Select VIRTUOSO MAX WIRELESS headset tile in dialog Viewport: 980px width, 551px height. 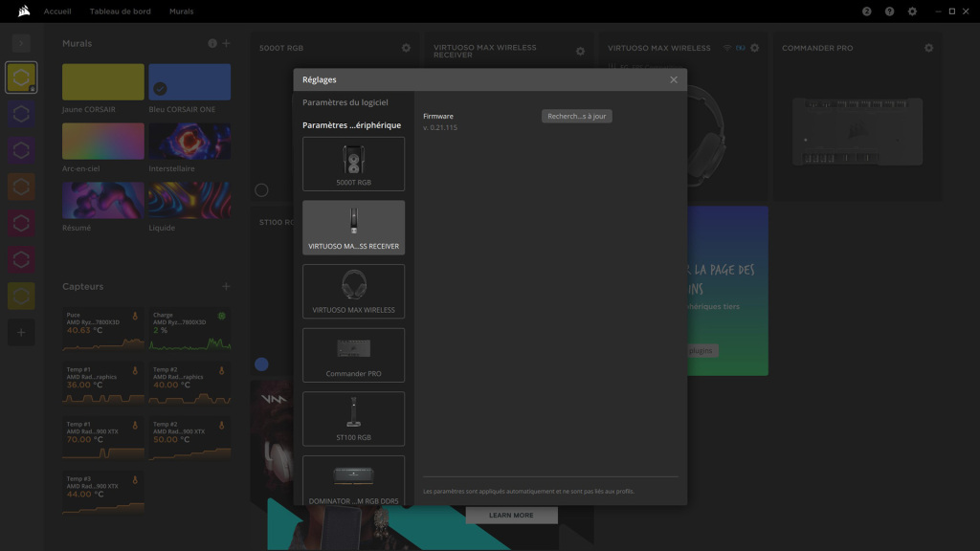pyautogui.click(x=354, y=291)
